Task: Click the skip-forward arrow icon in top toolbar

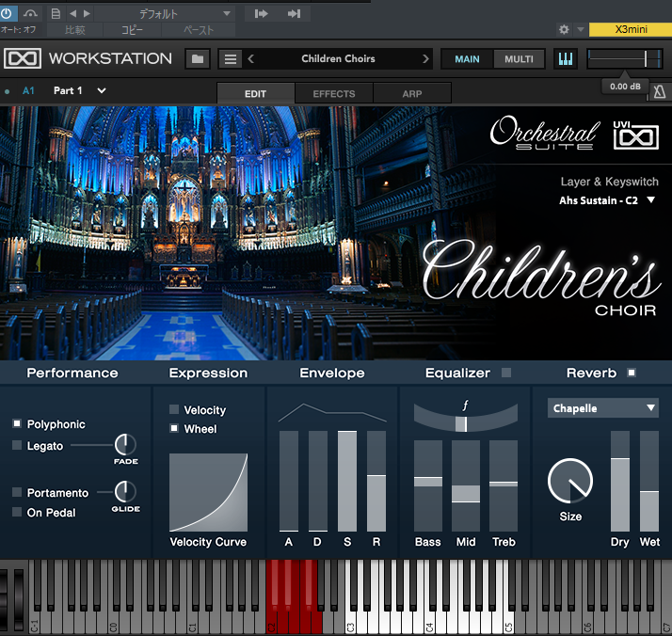Action: pyautogui.click(x=261, y=14)
